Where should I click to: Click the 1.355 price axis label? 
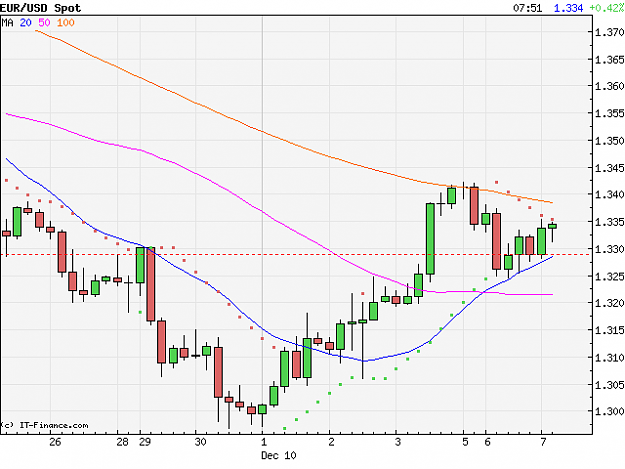(609, 113)
